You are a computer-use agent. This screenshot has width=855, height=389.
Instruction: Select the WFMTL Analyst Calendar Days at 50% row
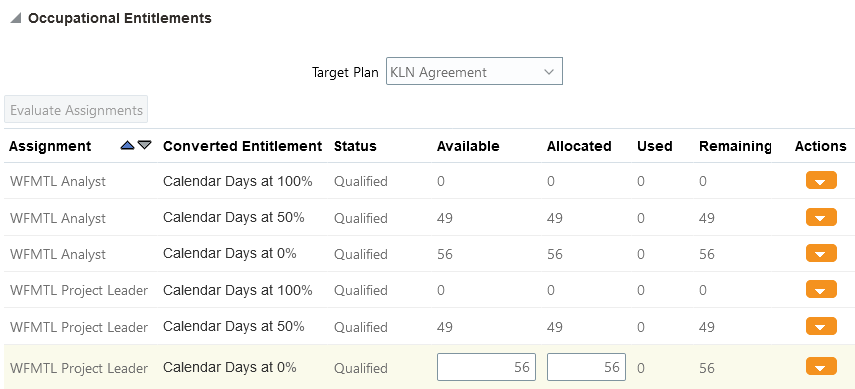[x=429, y=217]
